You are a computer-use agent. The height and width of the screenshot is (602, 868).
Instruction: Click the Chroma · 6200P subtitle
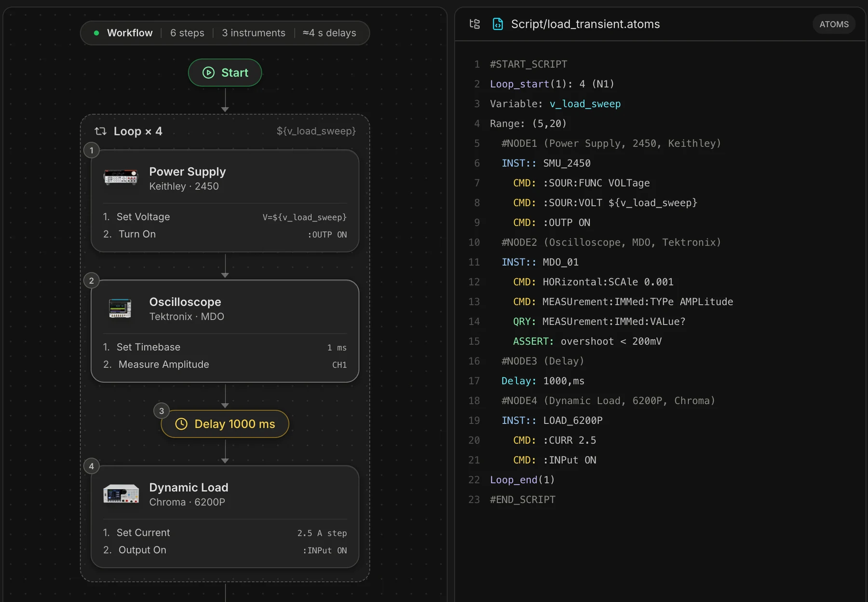coord(187,502)
